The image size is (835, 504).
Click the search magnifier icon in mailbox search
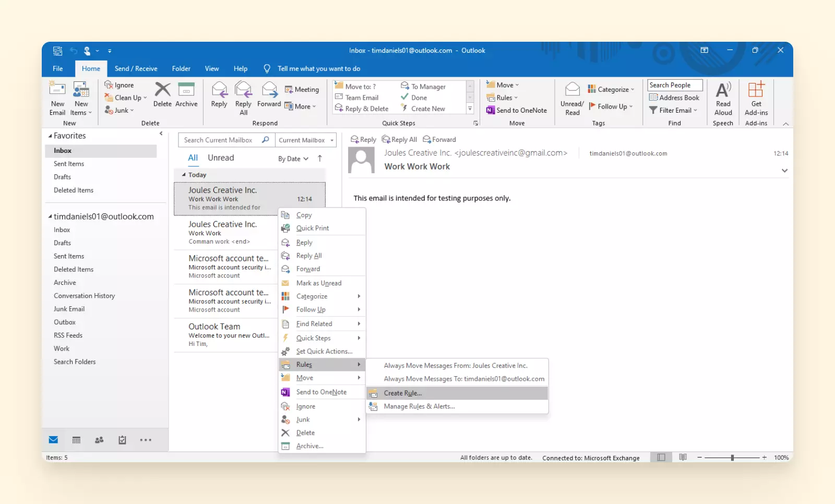[x=265, y=140]
